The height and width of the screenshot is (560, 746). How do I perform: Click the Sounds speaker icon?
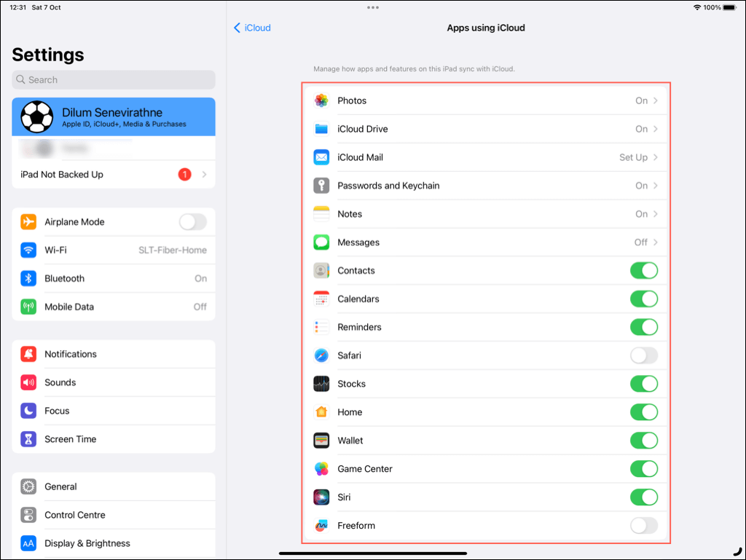(28, 383)
